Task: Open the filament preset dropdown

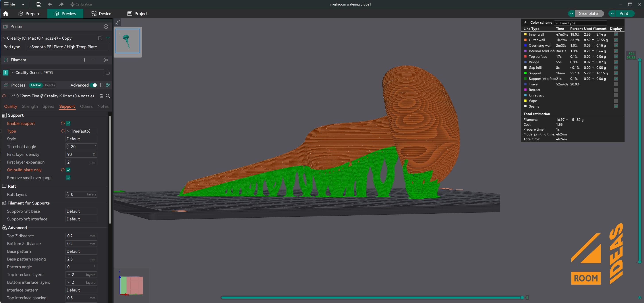Action: click(57, 73)
